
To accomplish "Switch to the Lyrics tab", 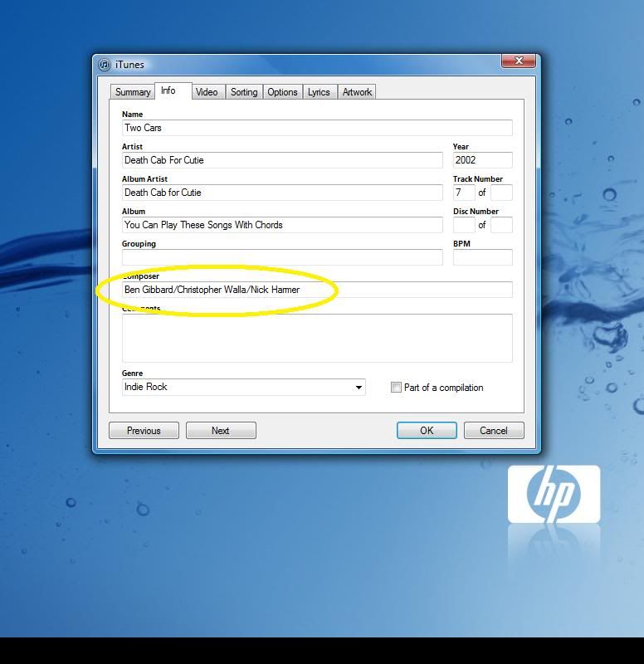I will tap(320, 92).
